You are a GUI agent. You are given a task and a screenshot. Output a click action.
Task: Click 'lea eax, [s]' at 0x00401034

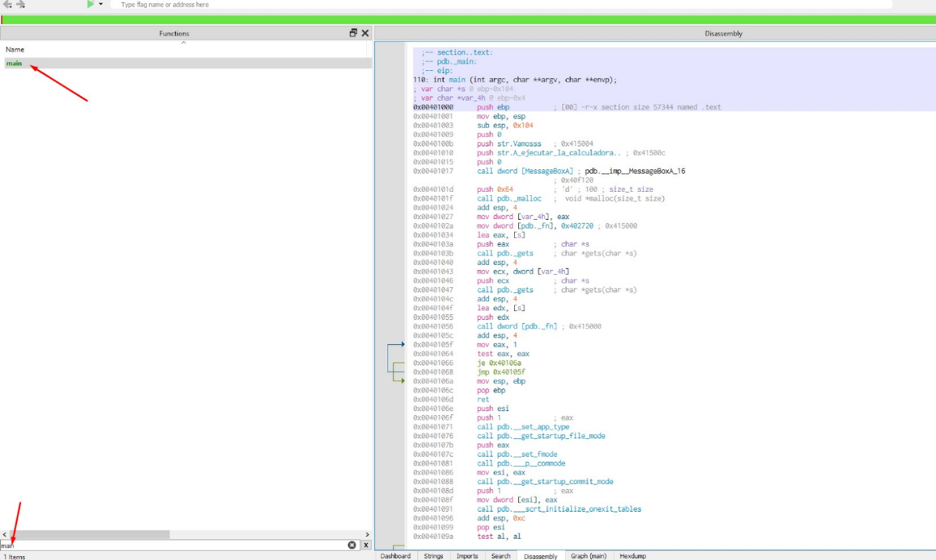500,235
